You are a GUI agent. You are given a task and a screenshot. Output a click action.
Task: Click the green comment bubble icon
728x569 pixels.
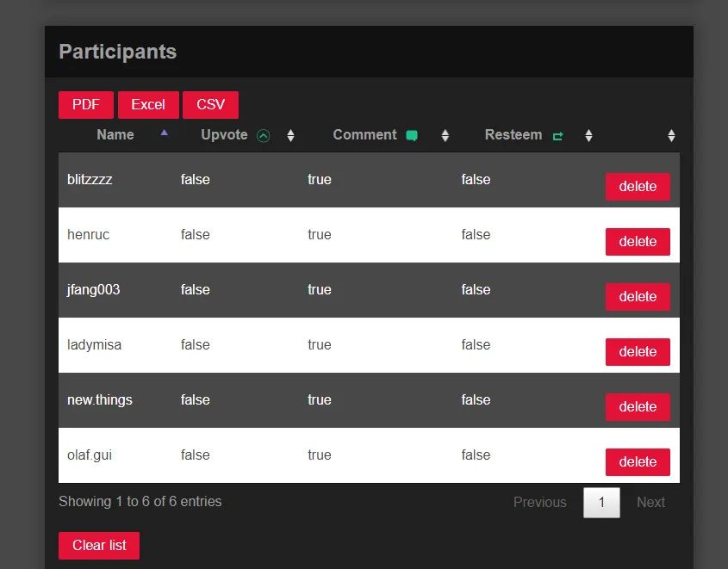tap(412, 136)
